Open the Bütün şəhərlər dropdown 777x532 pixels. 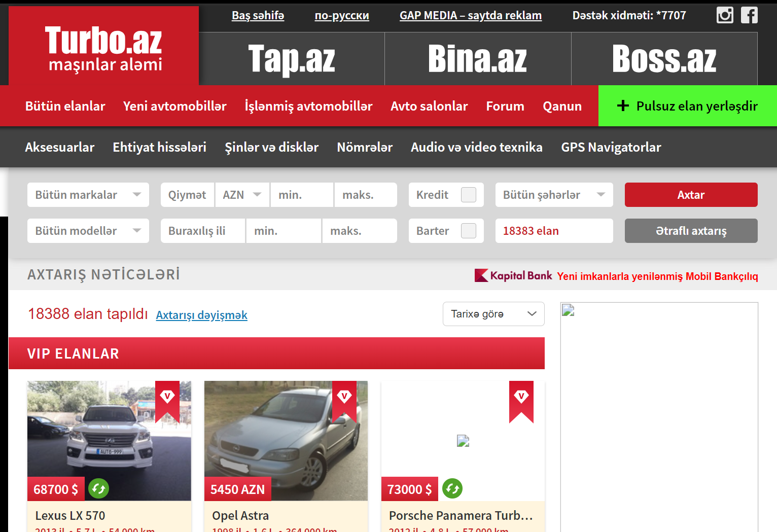[x=554, y=195]
